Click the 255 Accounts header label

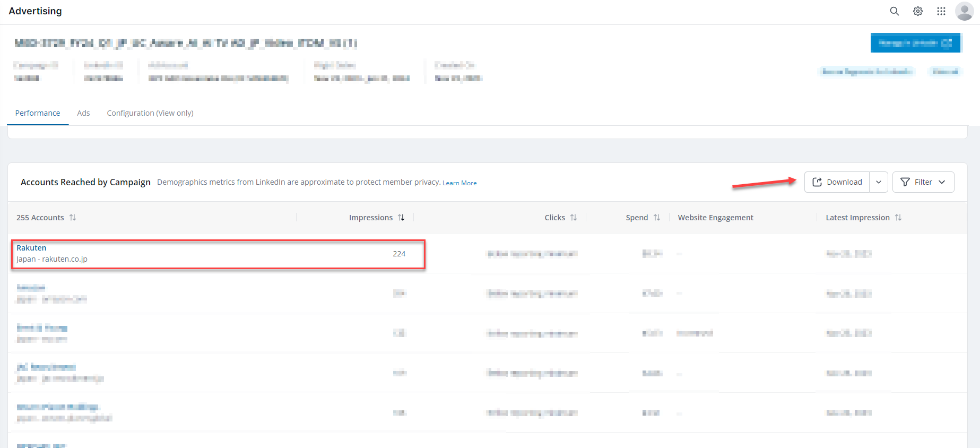40,218
